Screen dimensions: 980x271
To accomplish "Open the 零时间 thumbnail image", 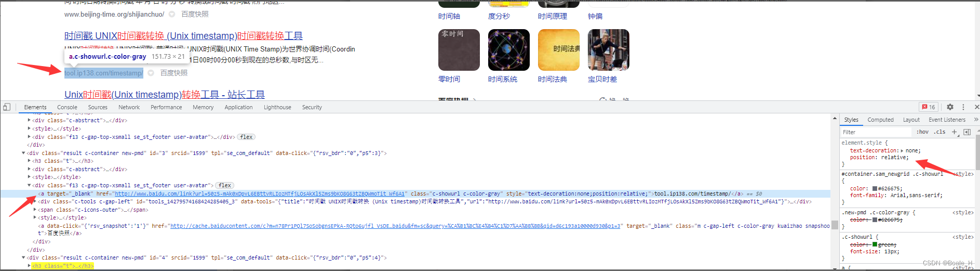I will pos(459,50).
